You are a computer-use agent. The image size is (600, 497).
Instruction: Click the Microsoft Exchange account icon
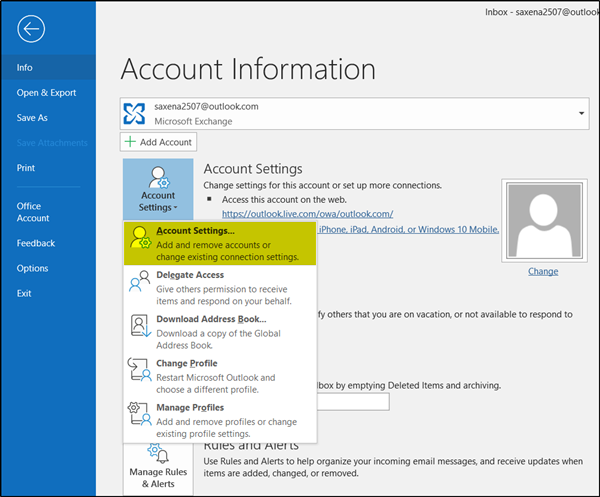tap(134, 114)
